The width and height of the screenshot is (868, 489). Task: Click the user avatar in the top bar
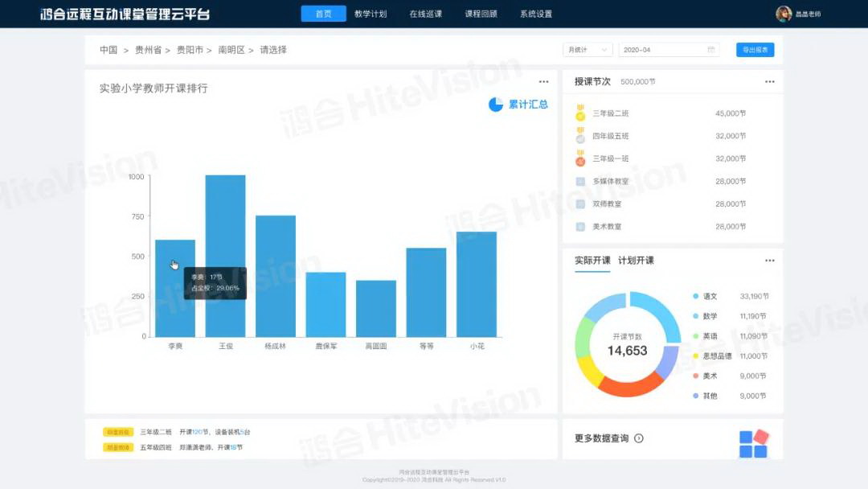(783, 14)
